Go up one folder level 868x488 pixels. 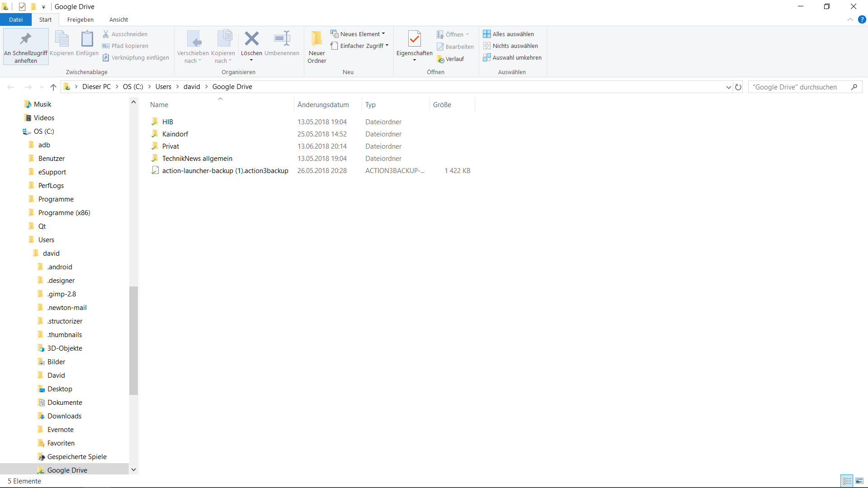click(53, 87)
